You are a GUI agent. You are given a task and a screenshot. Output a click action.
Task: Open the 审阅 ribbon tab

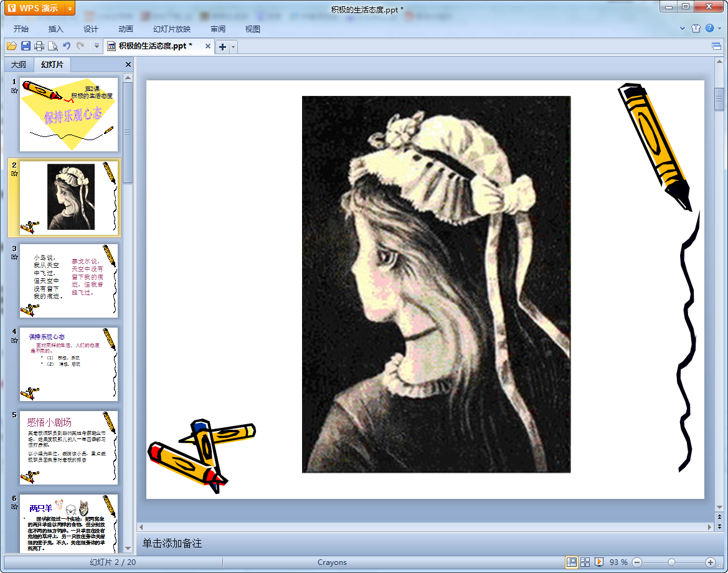click(x=218, y=29)
